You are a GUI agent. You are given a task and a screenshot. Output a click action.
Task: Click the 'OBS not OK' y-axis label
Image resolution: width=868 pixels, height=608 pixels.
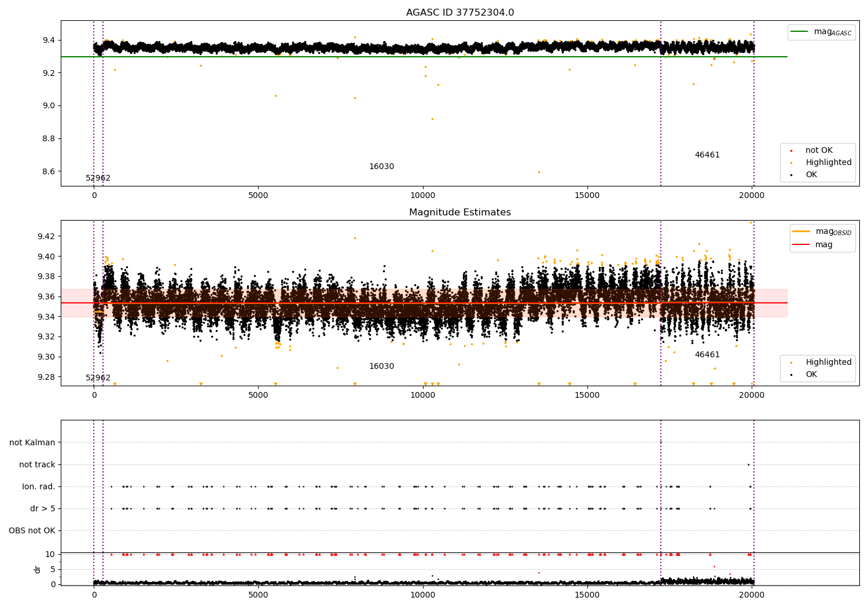tap(32, 531)
